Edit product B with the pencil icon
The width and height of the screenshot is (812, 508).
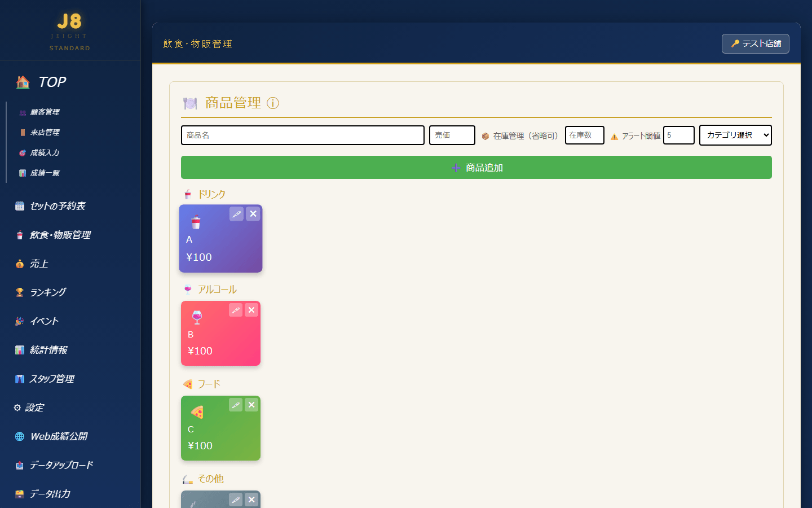click(236, 310)
